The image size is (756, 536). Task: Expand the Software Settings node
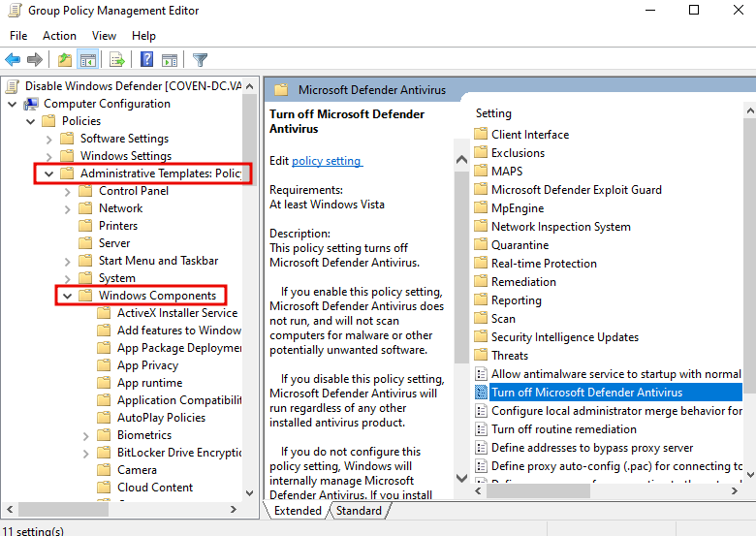tap(49, 140)
